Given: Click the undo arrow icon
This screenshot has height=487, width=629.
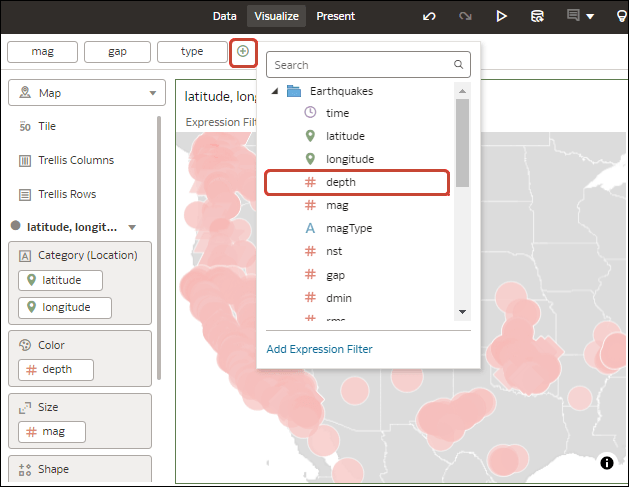Looking at the screenshot, I should coord(429,16).
